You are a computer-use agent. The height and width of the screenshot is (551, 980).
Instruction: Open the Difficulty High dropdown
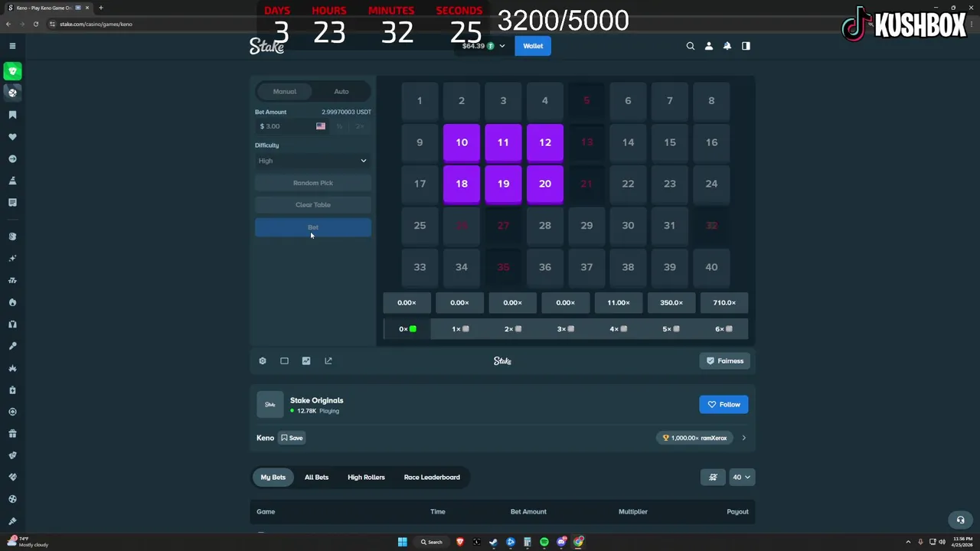313,161
